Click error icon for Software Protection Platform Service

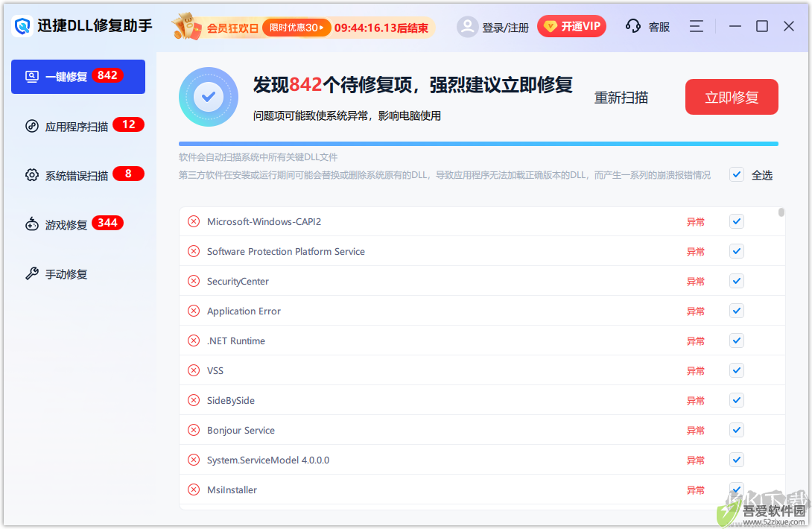point(194,251)
